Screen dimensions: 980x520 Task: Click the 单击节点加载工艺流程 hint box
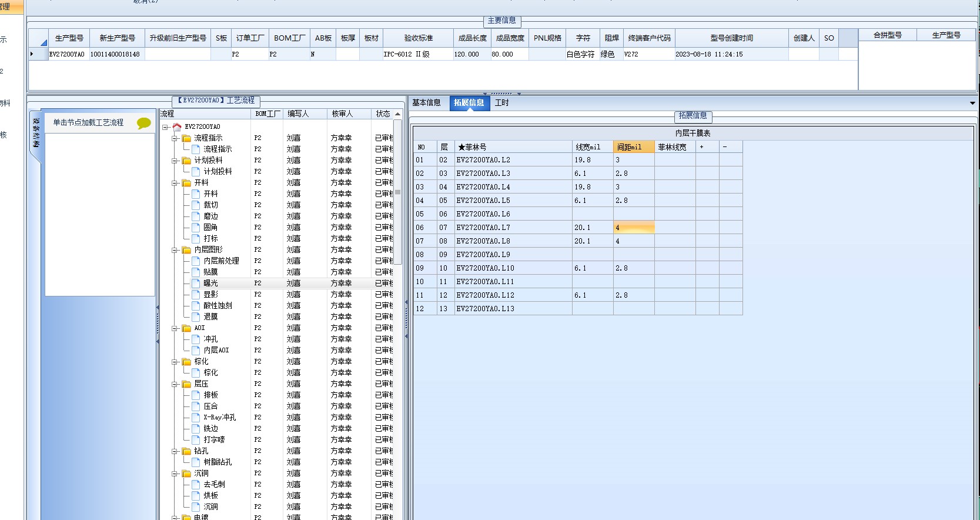coord(100,123)
